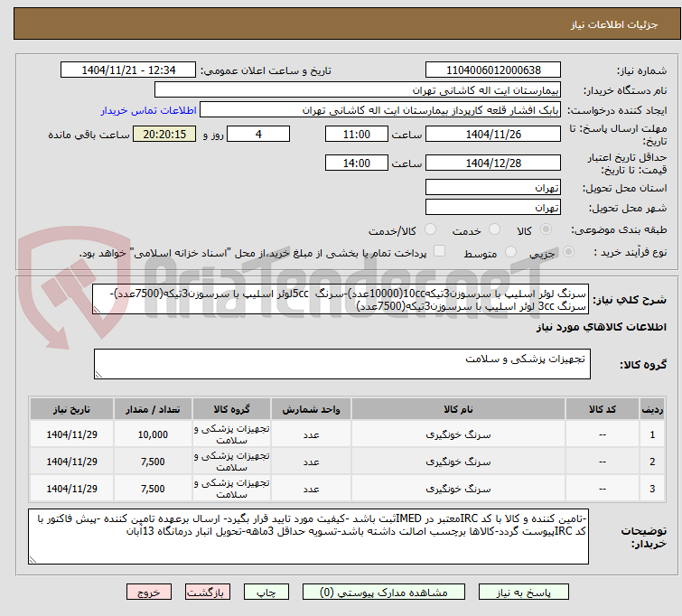Click the گروه کالا column header

tap(231, 409)
